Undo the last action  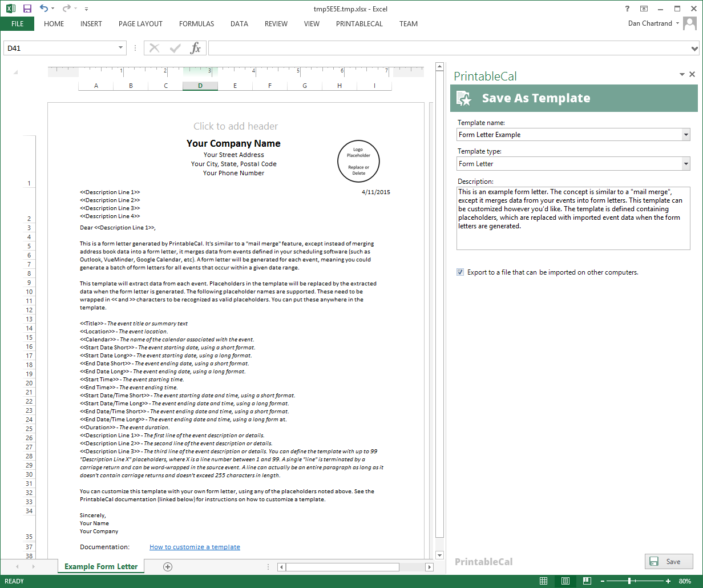[43, 9]
